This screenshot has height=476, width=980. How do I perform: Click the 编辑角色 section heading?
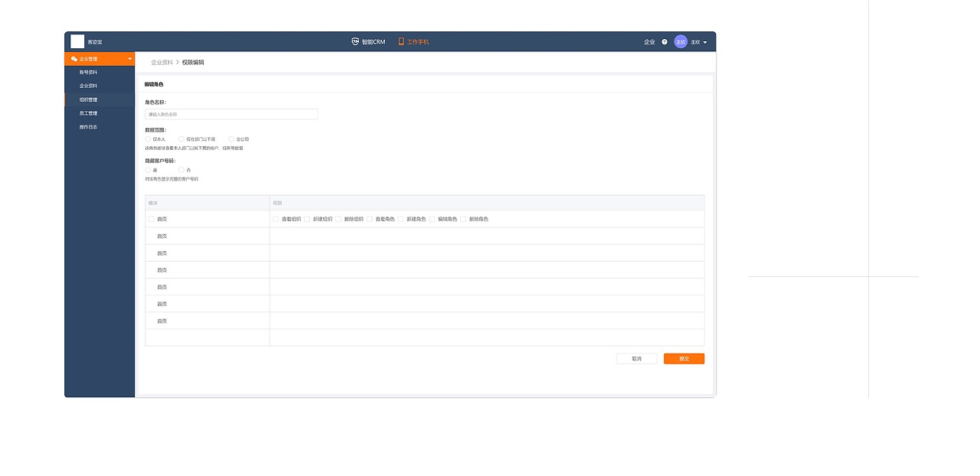[x=154, y=84]
